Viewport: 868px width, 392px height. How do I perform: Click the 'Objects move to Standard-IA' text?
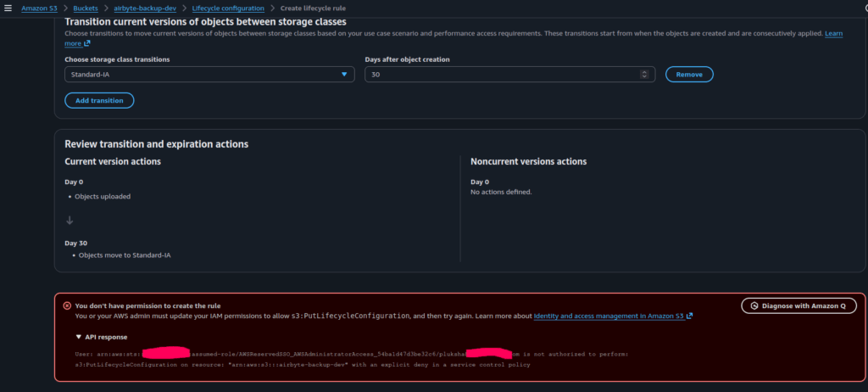(125, 255)
